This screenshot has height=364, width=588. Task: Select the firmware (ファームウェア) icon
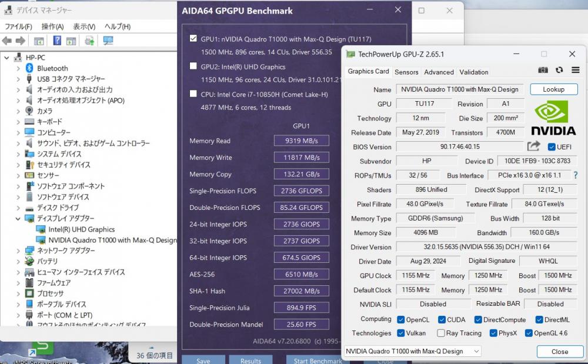[x=29, y=282]
